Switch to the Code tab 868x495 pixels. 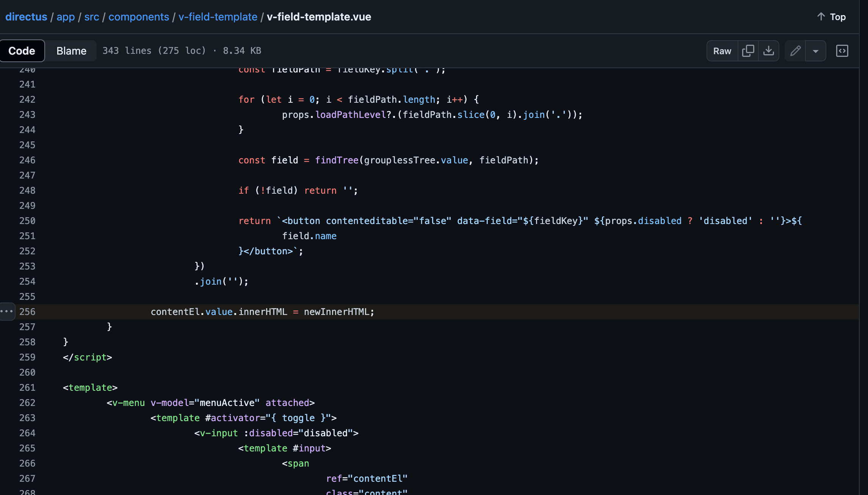tap(22, 51)
